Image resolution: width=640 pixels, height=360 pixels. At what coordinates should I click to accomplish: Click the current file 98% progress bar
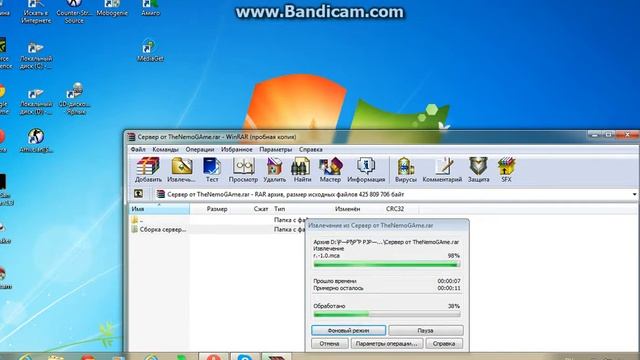point(387,264)
